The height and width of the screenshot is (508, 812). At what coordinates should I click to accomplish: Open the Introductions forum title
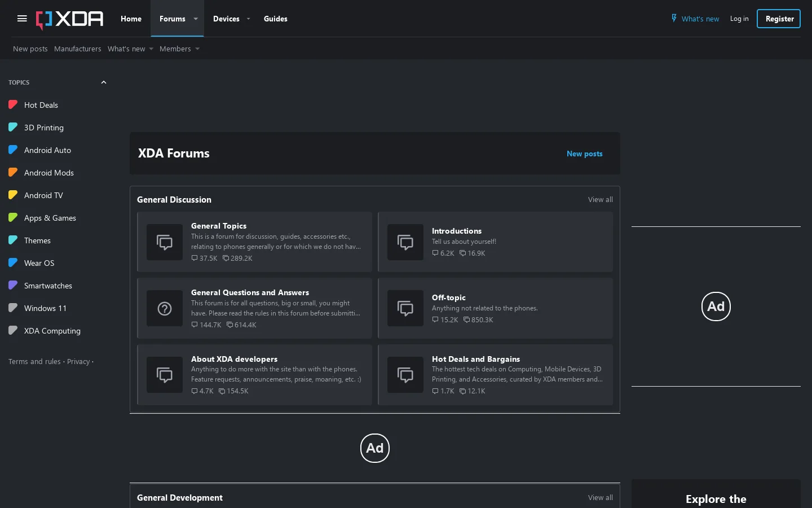457,231
